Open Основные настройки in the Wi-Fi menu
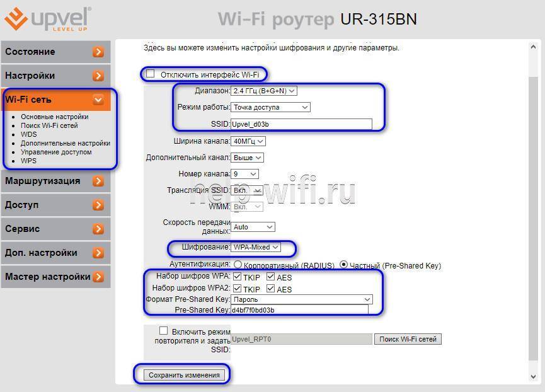Viewport: 545px width, 392px height. pyautogui.click(x=54, y=117)
